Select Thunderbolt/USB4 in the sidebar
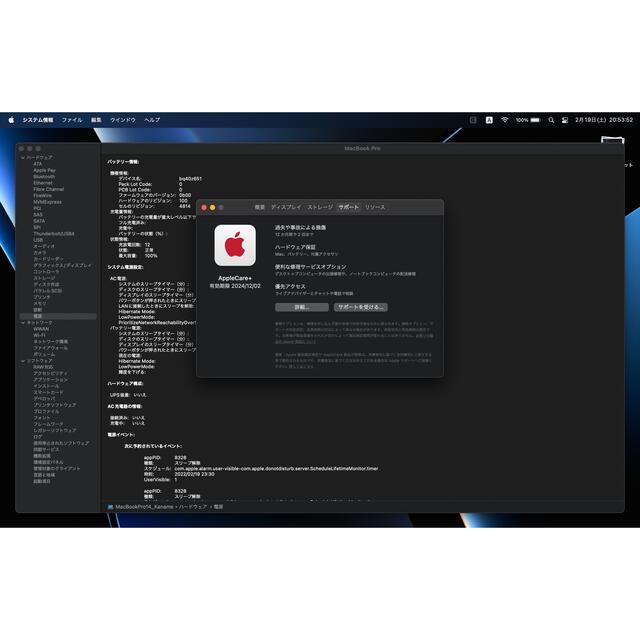 (54, 233)
